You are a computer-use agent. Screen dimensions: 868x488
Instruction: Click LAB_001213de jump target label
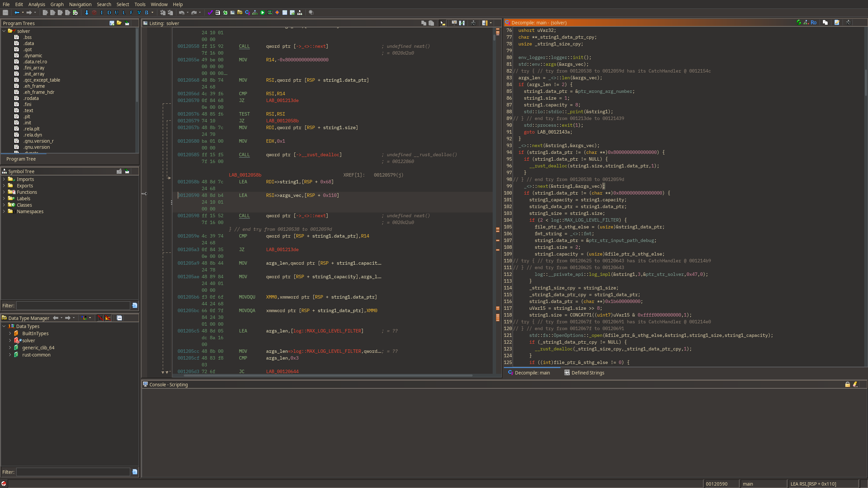pyautogui.click(x=282, y=100)
